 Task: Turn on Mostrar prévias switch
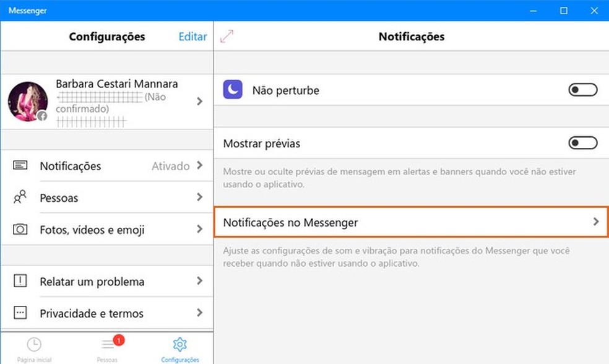click(x=582, y=143)
